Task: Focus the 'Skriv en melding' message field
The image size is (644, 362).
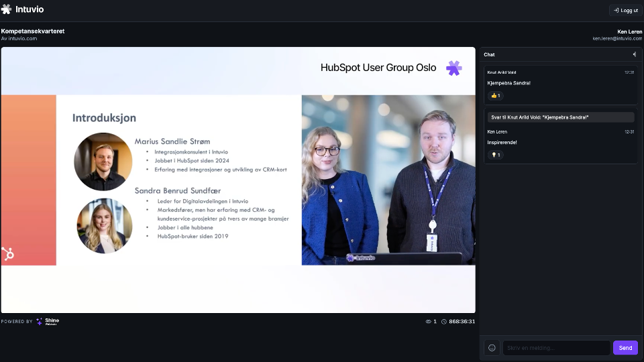Action: coord(557,348)
